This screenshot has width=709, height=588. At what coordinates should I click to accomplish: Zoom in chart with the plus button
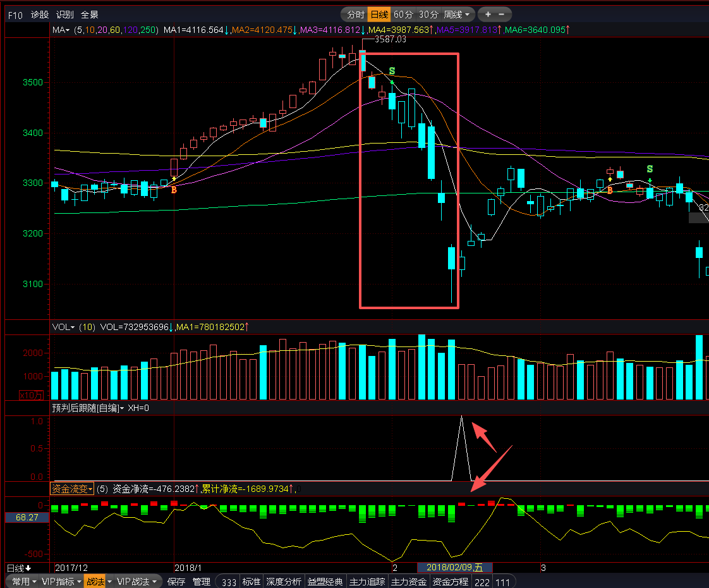click(488, 15)
